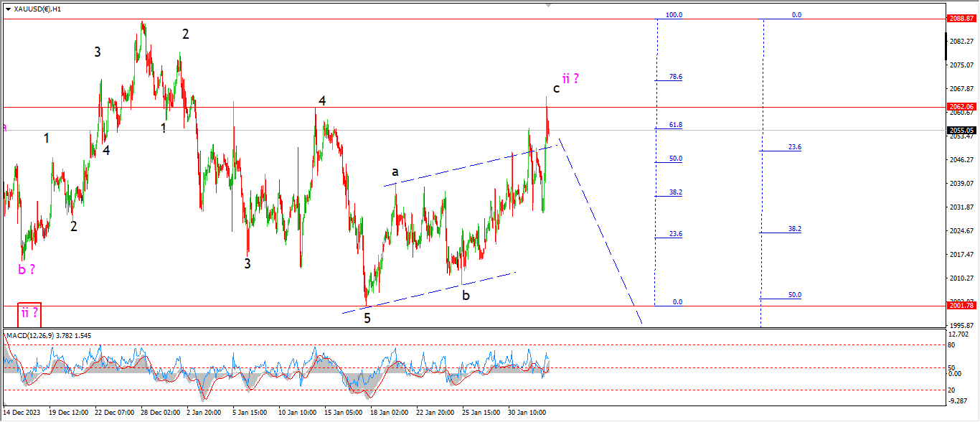
Task: Select the 78.6 Fibonacci retracement level
Action: click(x=675, y=77)
